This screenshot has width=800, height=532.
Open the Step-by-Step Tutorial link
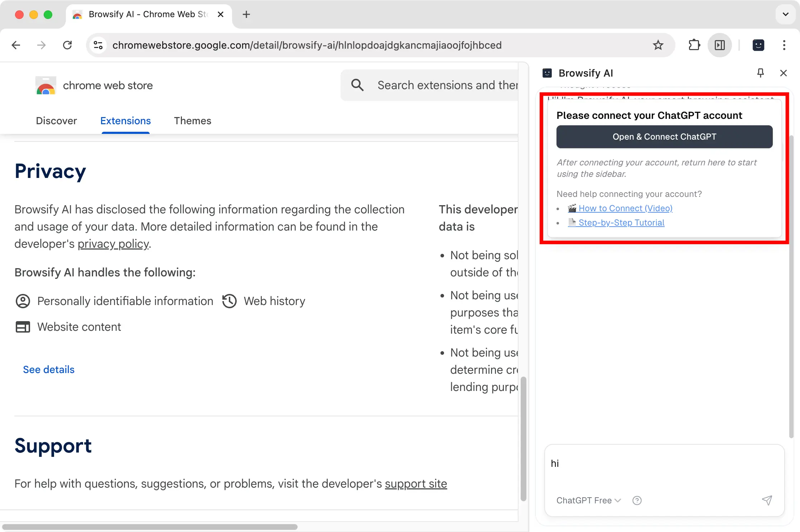[616, 223]
